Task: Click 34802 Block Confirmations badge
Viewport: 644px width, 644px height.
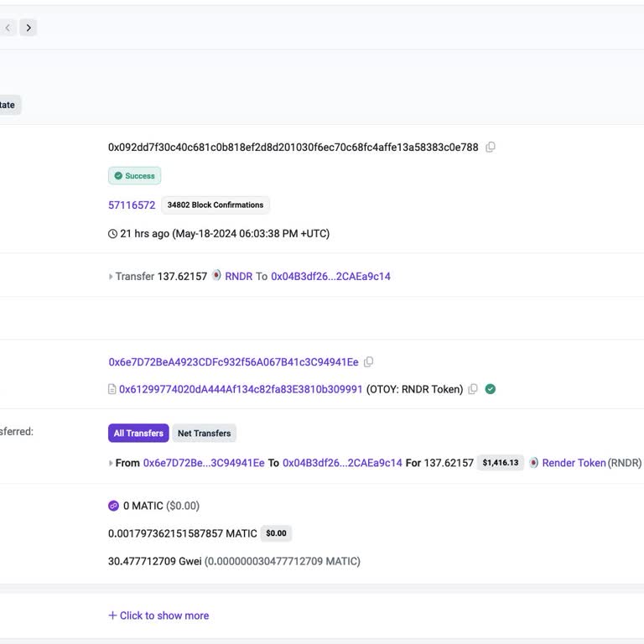Action: coord(216,205)
